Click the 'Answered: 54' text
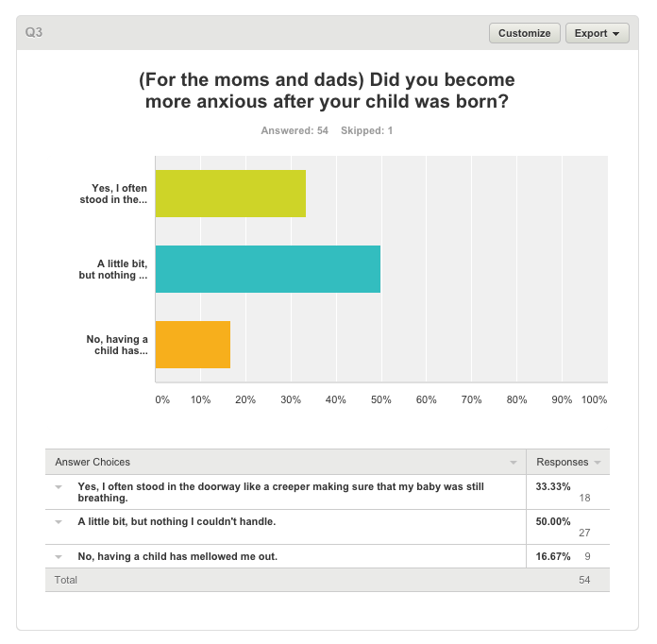 pos(295,130)
